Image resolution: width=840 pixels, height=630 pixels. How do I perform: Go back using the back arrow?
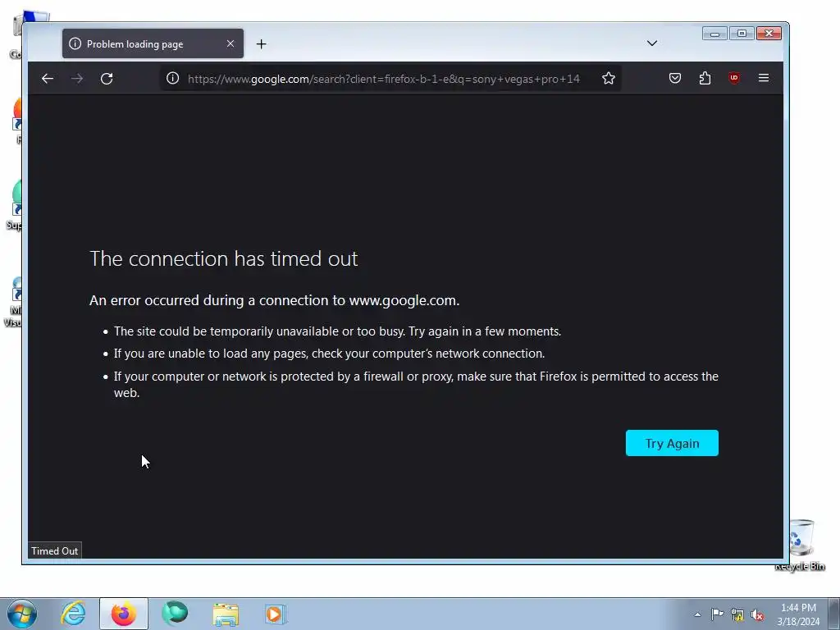(47, 79)
